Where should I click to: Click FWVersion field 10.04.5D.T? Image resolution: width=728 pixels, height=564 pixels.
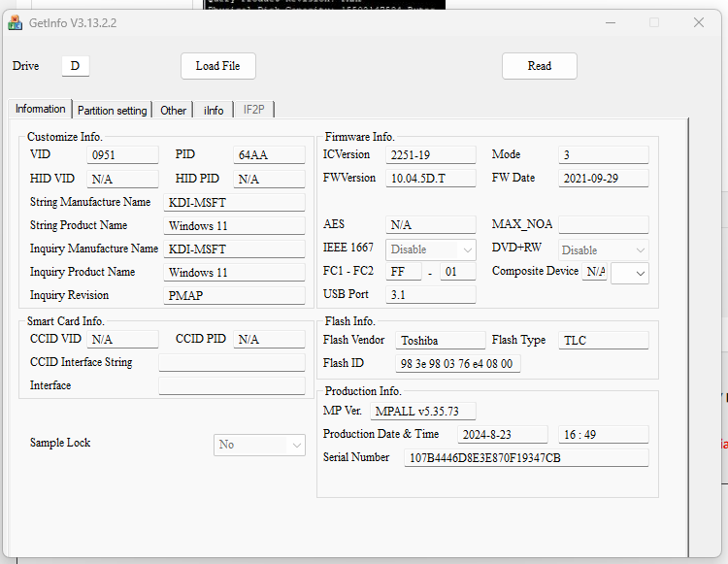[x=431, y=179]
